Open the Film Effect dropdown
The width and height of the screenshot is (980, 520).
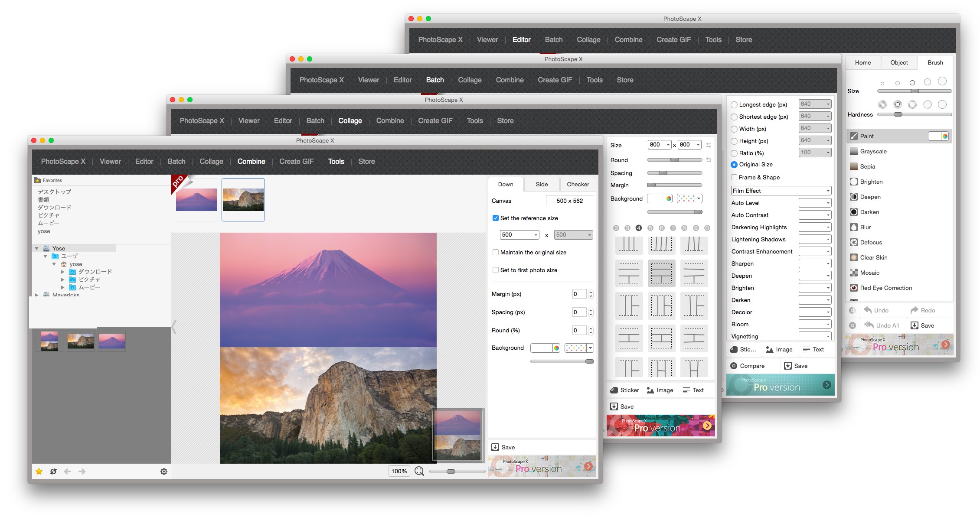pyautogui.click(x=781, y=191)
